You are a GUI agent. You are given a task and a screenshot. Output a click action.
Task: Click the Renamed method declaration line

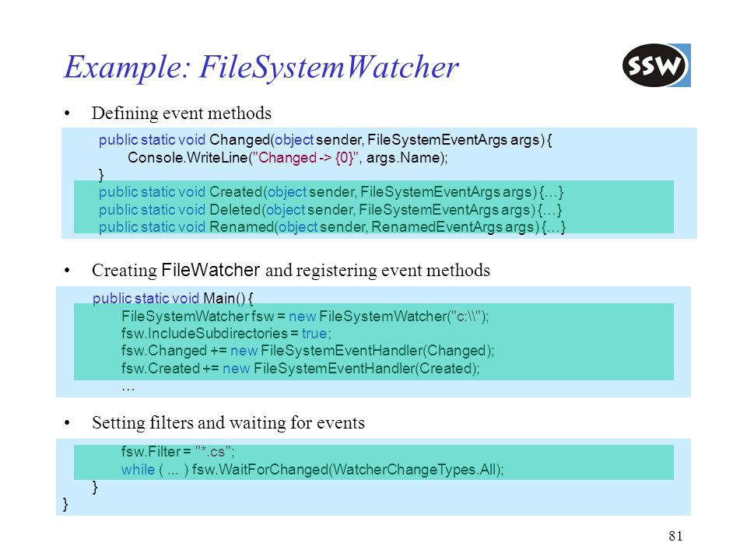coord(332,227)
